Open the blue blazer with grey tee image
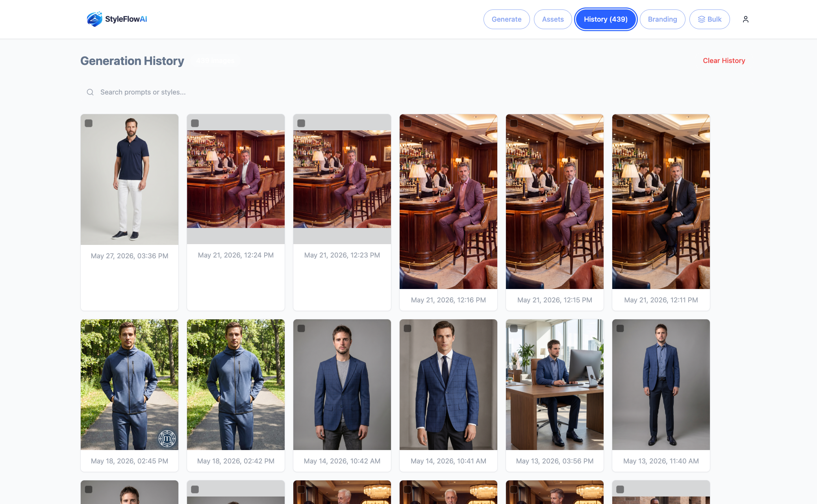 342,385
